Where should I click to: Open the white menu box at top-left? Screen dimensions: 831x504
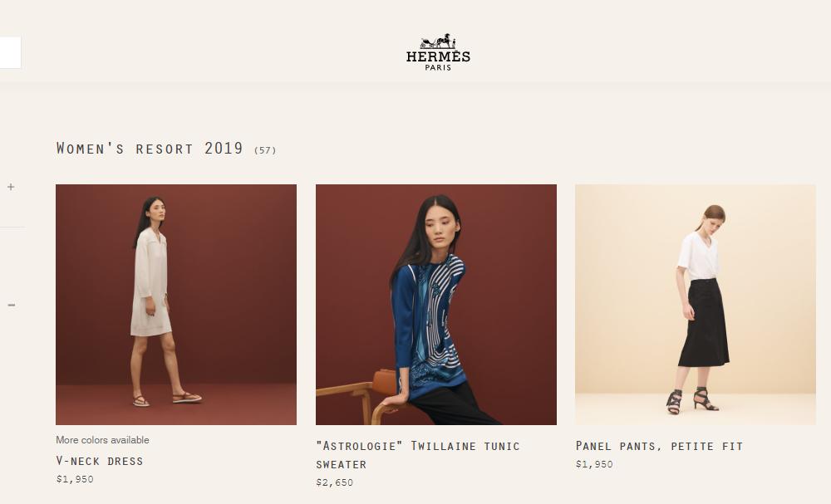[x=10, y=52]
